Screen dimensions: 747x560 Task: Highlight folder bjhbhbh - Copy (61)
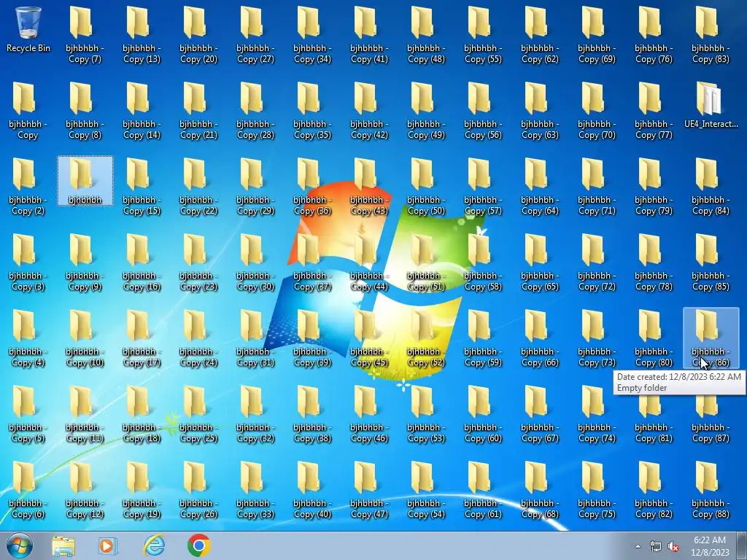click(483, 489)
